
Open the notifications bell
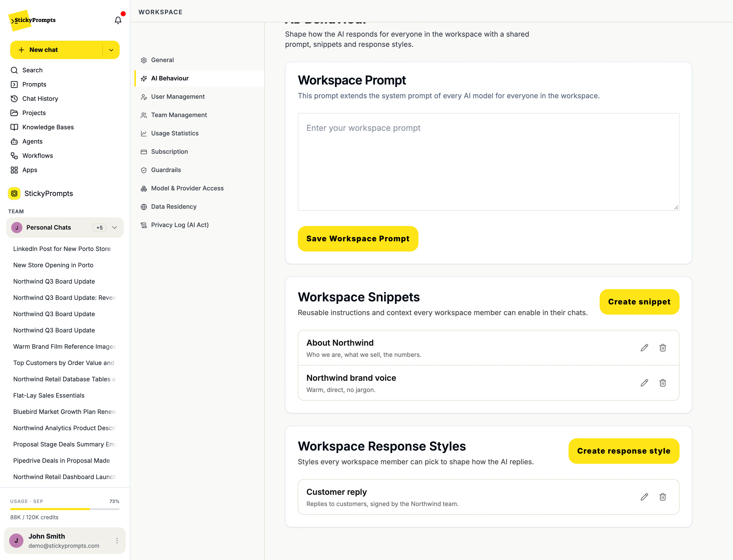tap(118, 20)
